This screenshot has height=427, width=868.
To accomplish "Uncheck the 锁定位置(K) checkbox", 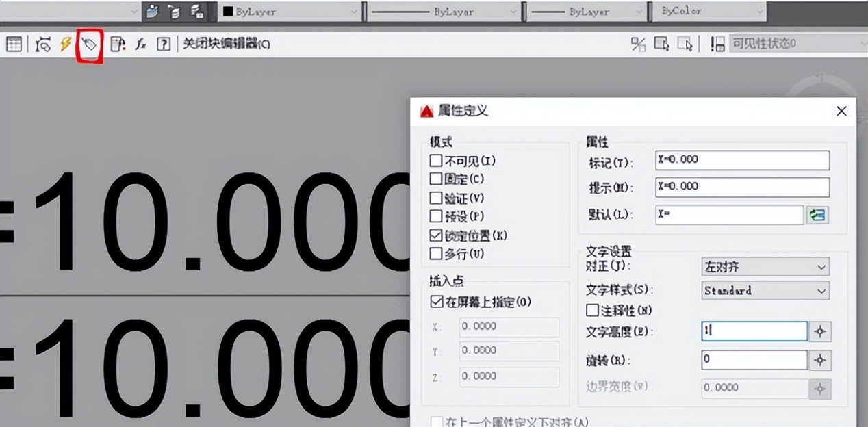I will tap(435, 235).
